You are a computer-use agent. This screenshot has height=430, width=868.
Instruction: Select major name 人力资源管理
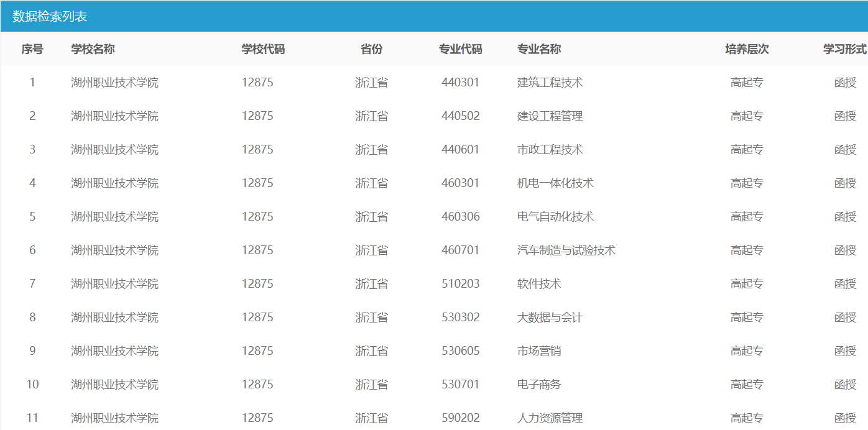550,418
